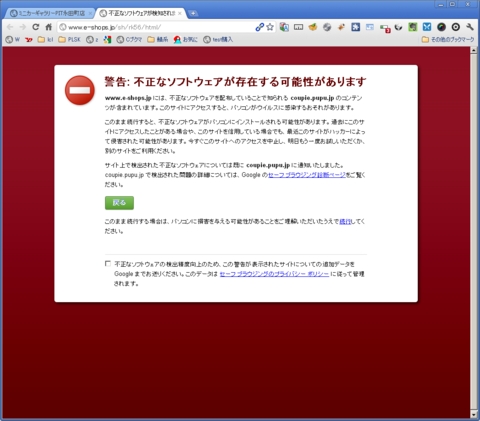Open the お気に bookmark
Screen dimensions: 480x421
(x=186, y=40)
